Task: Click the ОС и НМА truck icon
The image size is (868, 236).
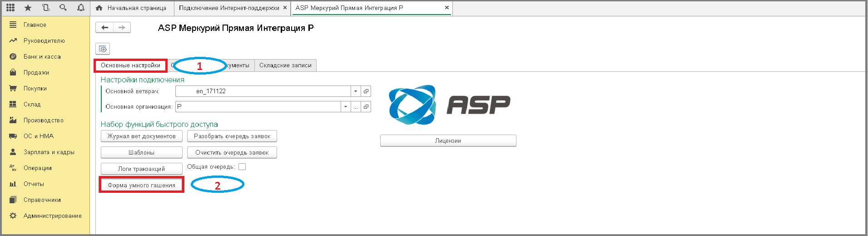Action: click(x=13, y=136)
